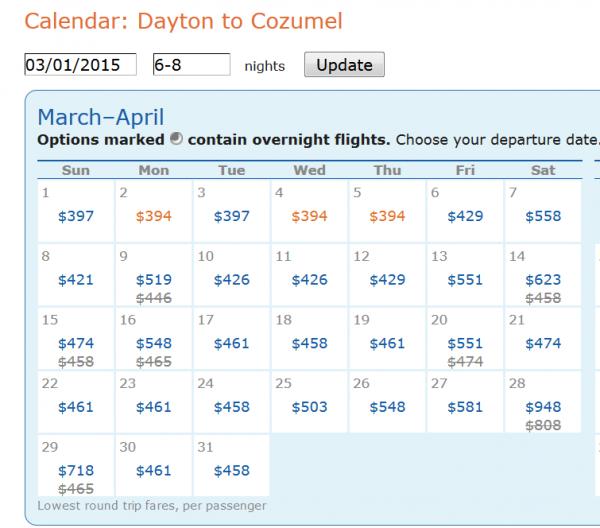Choose the $503 fare on March 25
The width and height of the screenshot is (600, 528).
[309, 407]
